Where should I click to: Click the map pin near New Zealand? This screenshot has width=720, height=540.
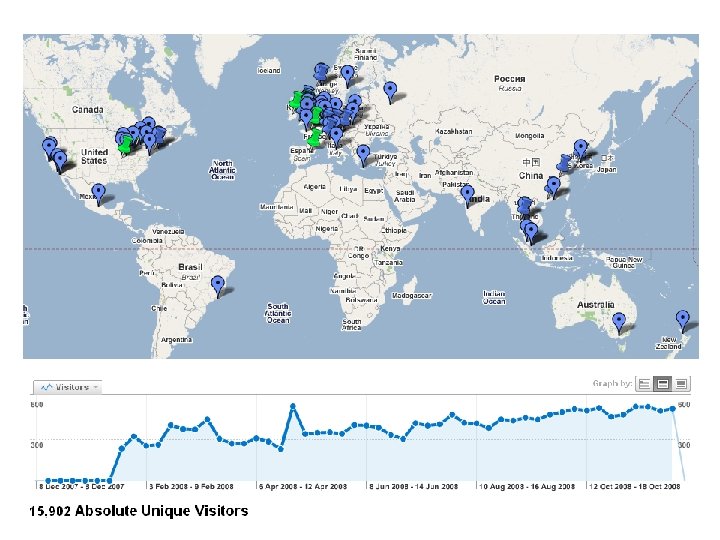(683, 320)
